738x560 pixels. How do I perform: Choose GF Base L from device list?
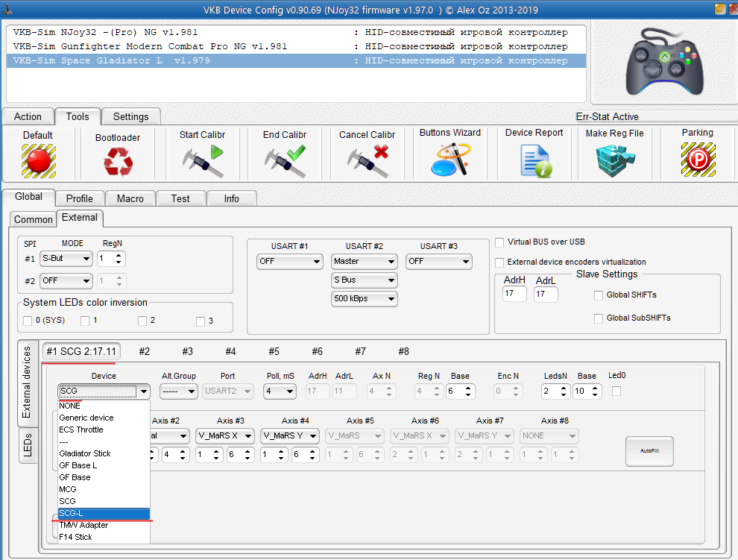pos(104,465)
